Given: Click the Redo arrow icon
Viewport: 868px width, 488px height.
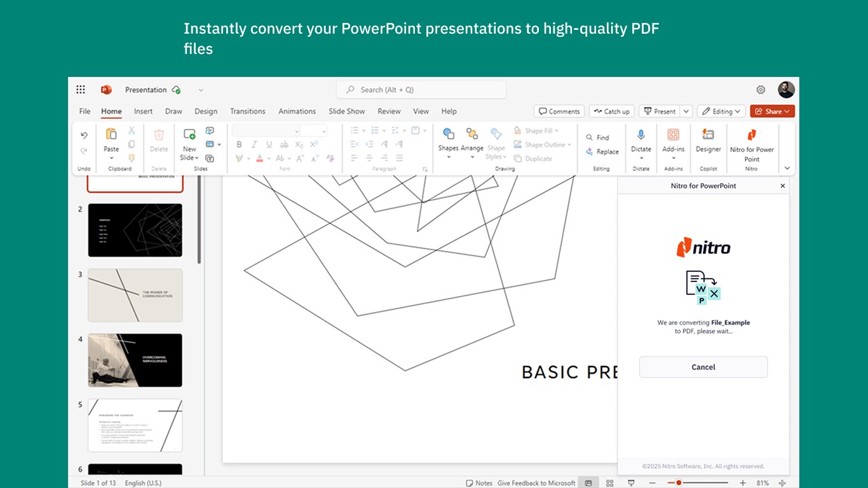Looking at the screenshot, I should coord(84,151).
